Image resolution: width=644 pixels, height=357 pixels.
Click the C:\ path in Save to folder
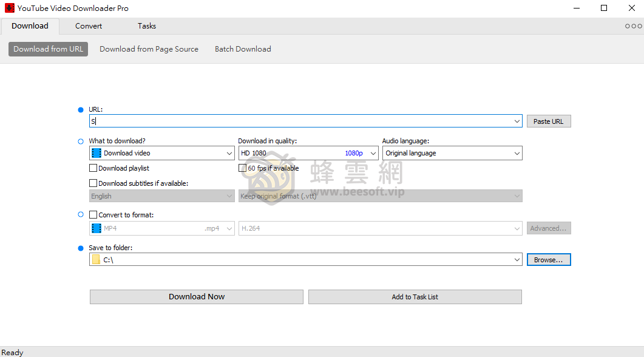[x=109, y=260]
